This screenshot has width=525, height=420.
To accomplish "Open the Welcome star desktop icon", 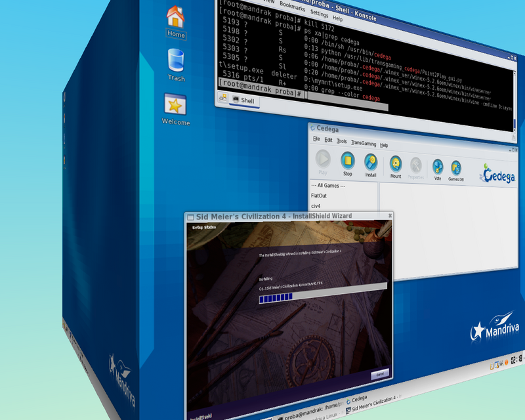I will point(175,109).
